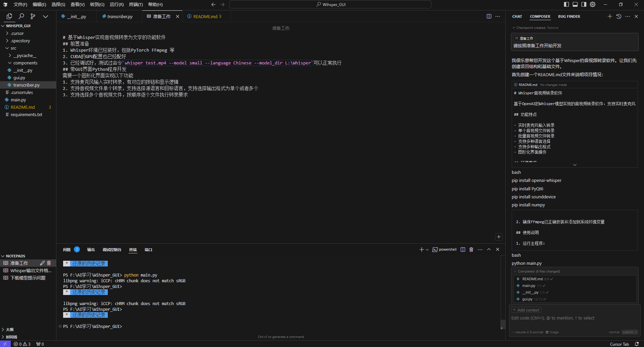
Task: Go back with the navigation arrow
Action: point(213,4)
